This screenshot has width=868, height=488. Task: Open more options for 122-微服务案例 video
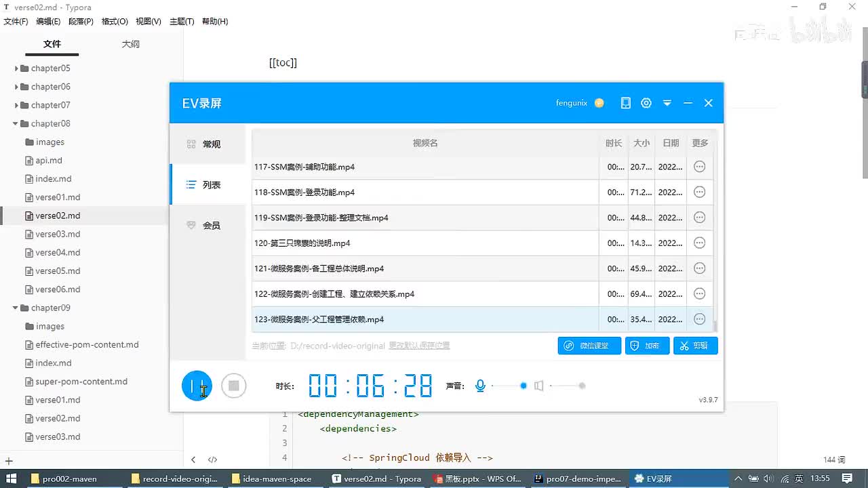700,293
